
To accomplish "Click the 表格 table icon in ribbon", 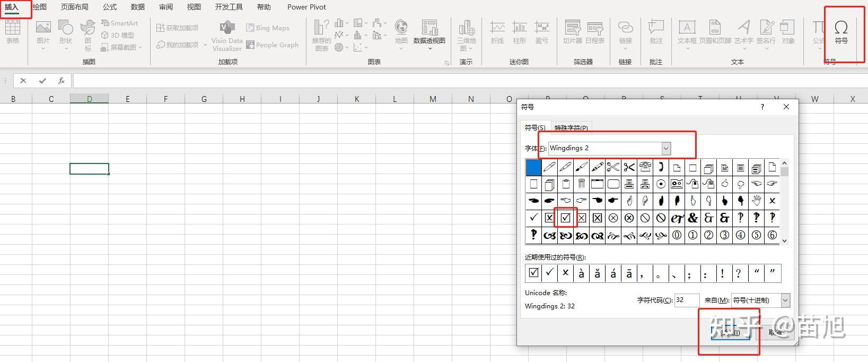I will (13, 32).
